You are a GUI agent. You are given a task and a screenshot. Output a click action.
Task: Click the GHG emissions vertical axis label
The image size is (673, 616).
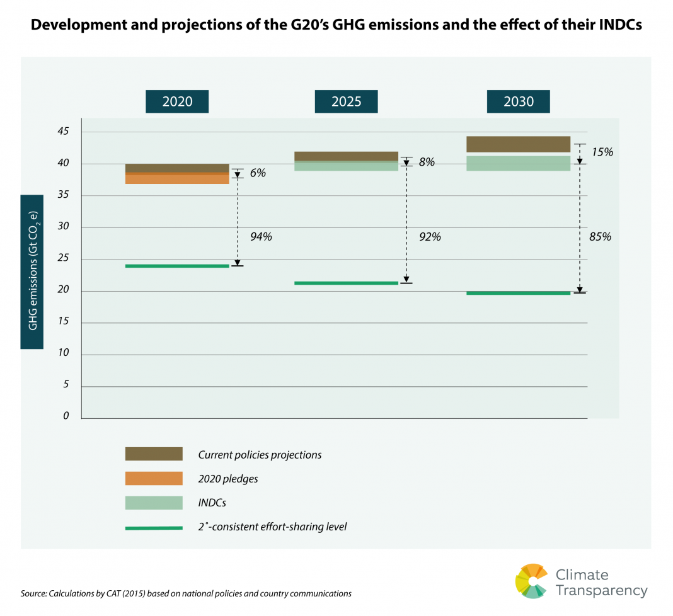tap(32, 271)
